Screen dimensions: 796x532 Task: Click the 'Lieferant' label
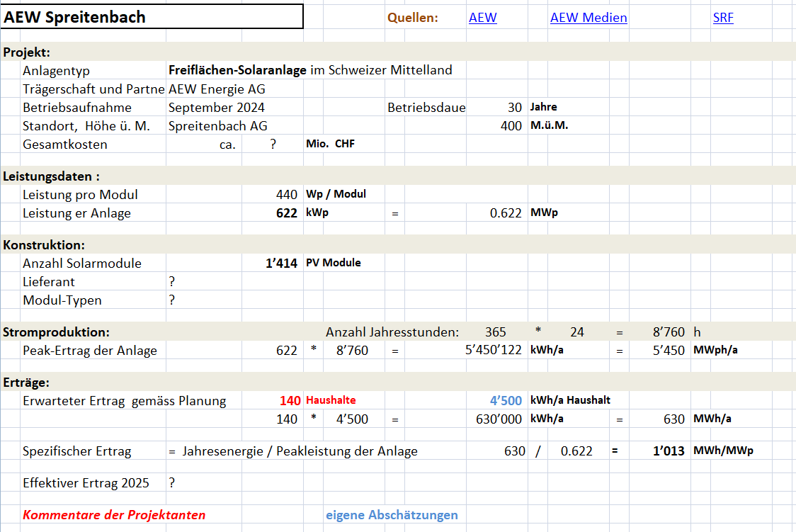[x=49, y=282]
